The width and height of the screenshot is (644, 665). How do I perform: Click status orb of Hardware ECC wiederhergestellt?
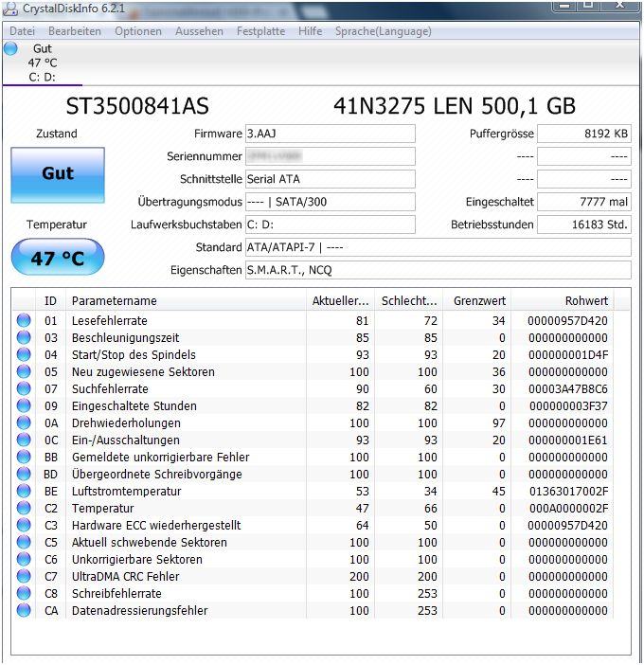click(24, 525)
